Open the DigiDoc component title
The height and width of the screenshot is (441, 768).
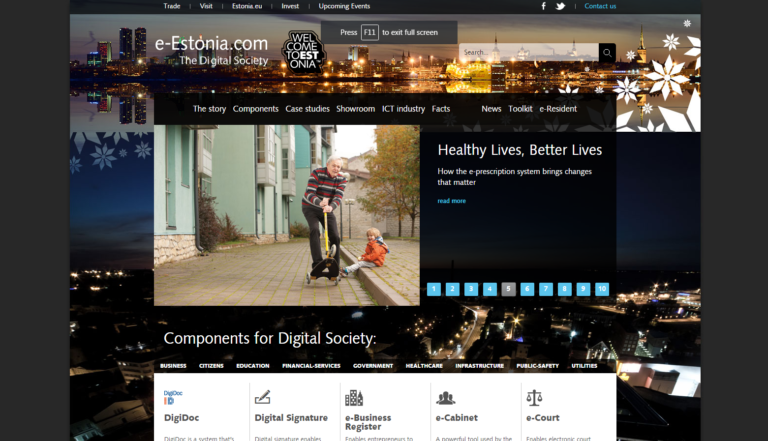click(x=181, y=418)
